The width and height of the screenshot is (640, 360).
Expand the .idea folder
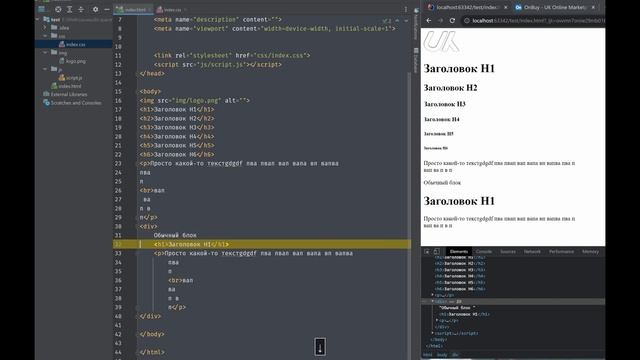[x=45, y=27]
